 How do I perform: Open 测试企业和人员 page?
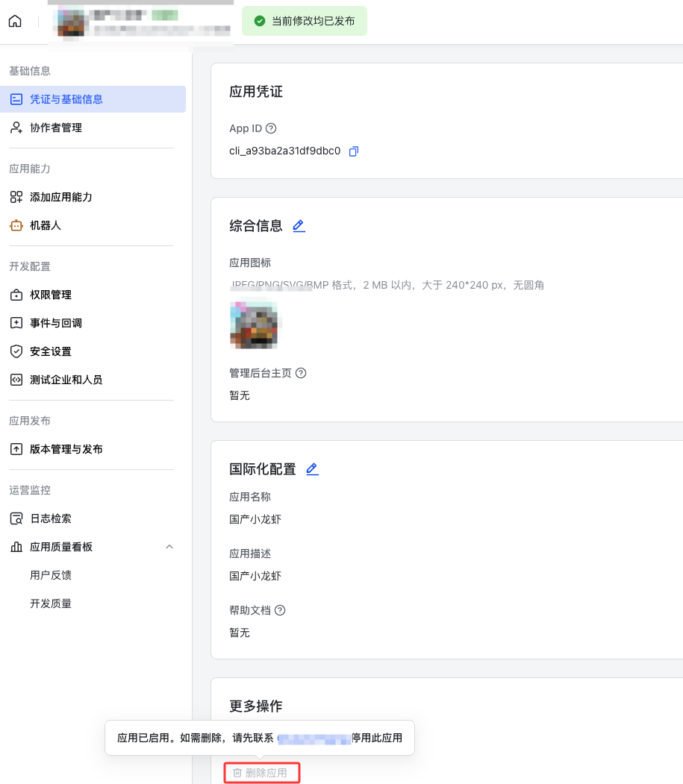click(x=66, y=380)
